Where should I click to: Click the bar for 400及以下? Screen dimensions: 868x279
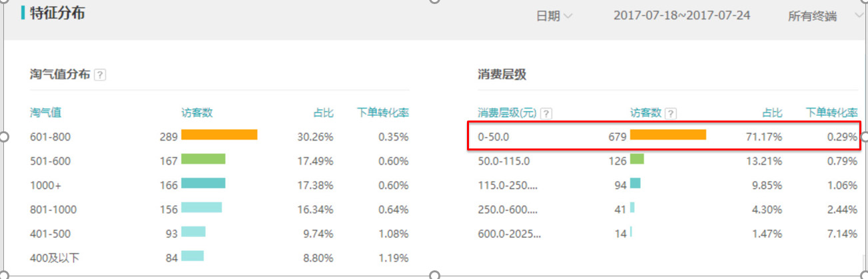coord(193,256)
